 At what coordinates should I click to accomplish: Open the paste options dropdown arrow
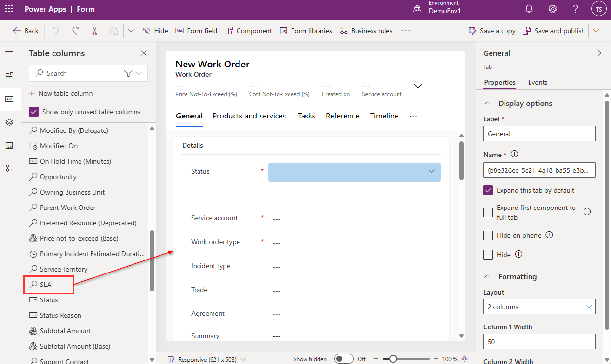tap(131, 31)
